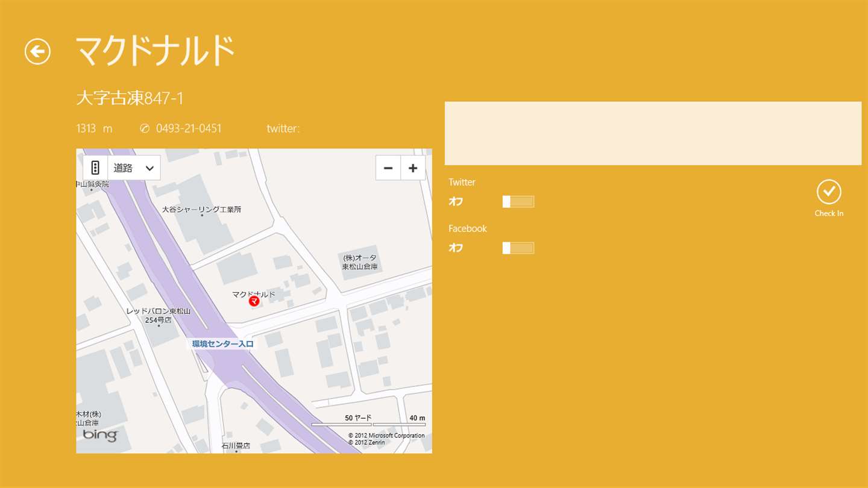This screenshot has width=868, height=488.
Task: Turn on the Twitter sharing switch
Action: click(518, 202)
